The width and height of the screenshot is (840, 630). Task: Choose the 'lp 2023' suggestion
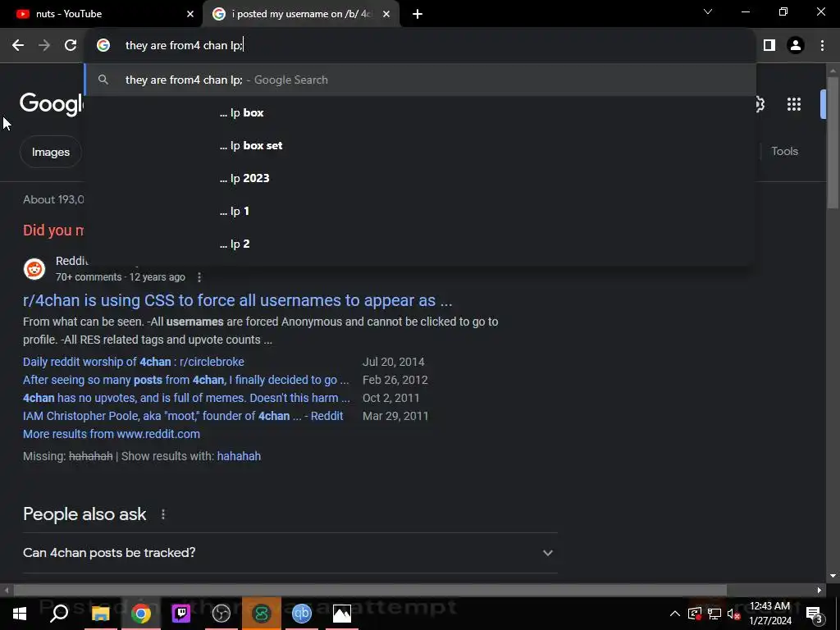tap(420, 178)
